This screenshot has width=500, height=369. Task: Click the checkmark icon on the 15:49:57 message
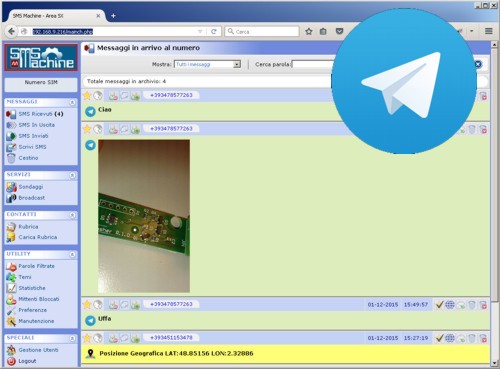click(x=439, y=304)
